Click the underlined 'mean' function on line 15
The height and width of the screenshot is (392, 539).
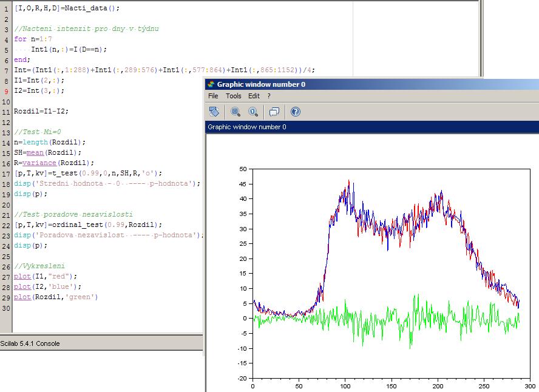(x=35, y=152)
